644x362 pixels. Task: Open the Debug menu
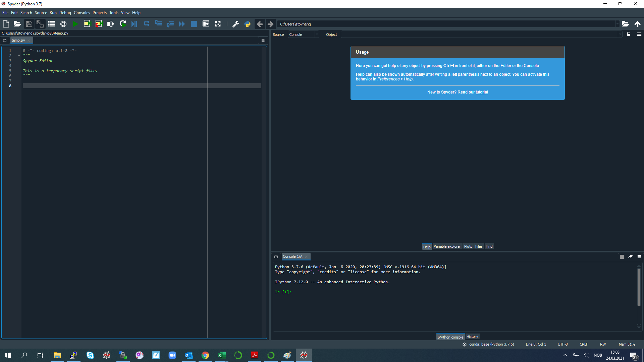point(65,13)
